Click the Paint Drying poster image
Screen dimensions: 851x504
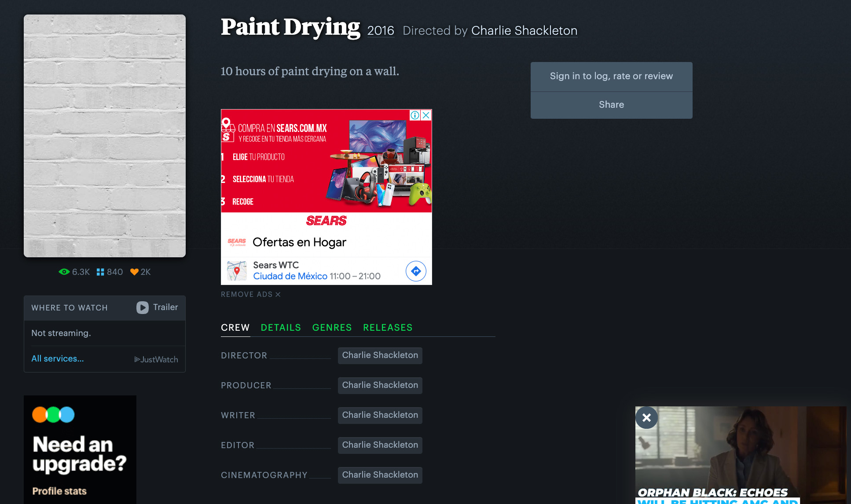point(105,136)
